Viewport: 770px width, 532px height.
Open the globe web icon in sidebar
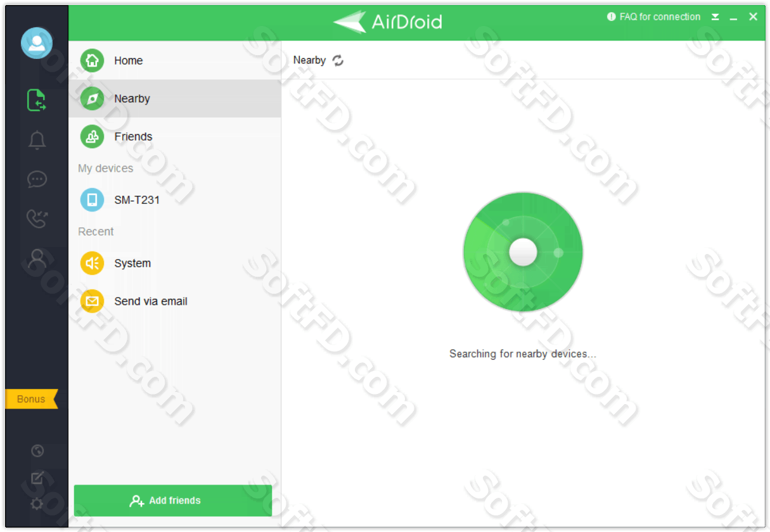click(x=37, y=451)
